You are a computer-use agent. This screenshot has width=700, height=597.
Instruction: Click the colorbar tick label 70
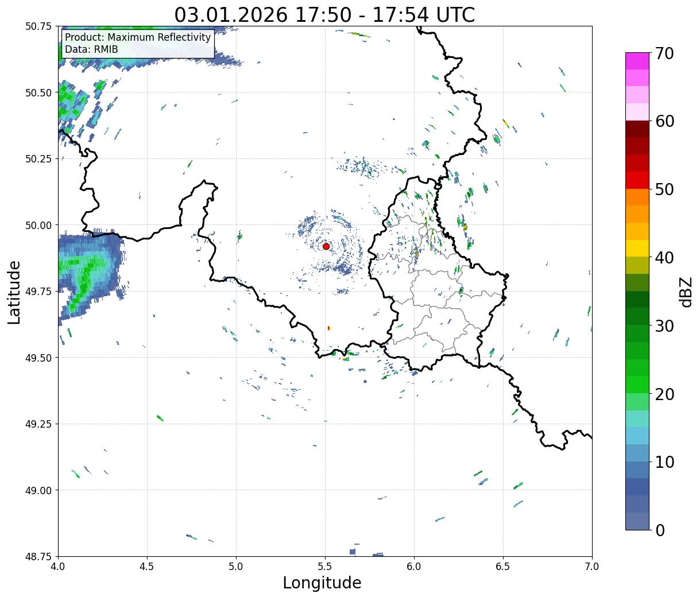click(664, 53)
